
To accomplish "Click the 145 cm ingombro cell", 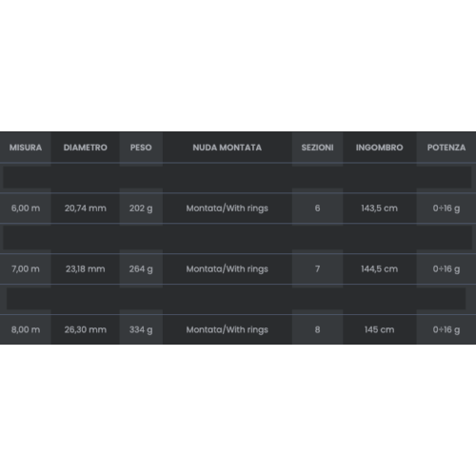I will (x=380, y=329).
